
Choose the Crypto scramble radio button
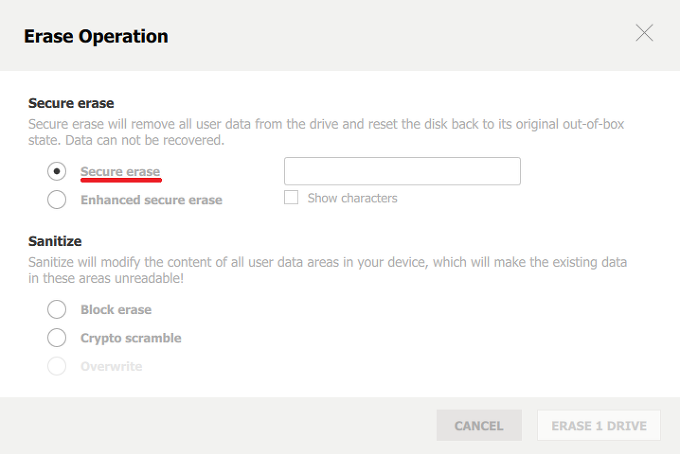pos(57,338)
